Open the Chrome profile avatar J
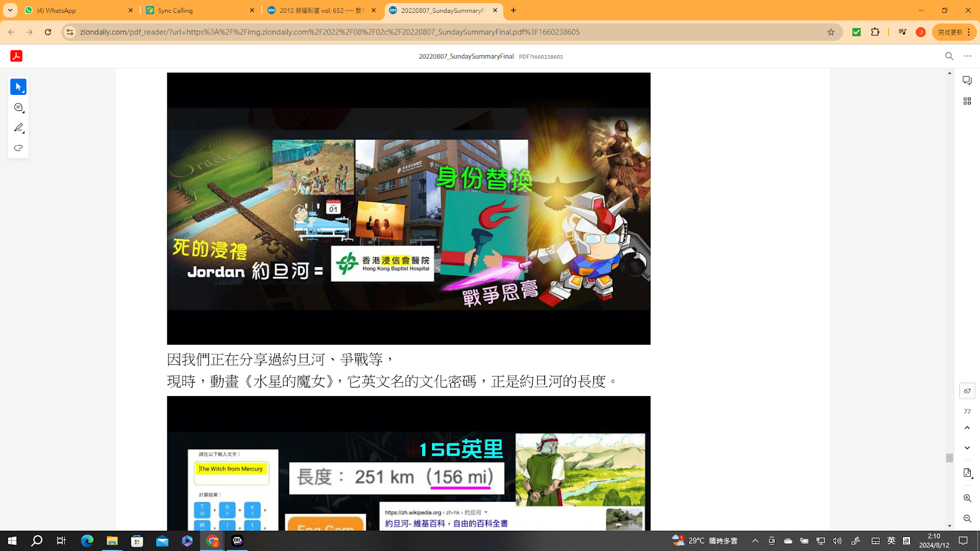The image size is (980, 551). click(921, 32)
